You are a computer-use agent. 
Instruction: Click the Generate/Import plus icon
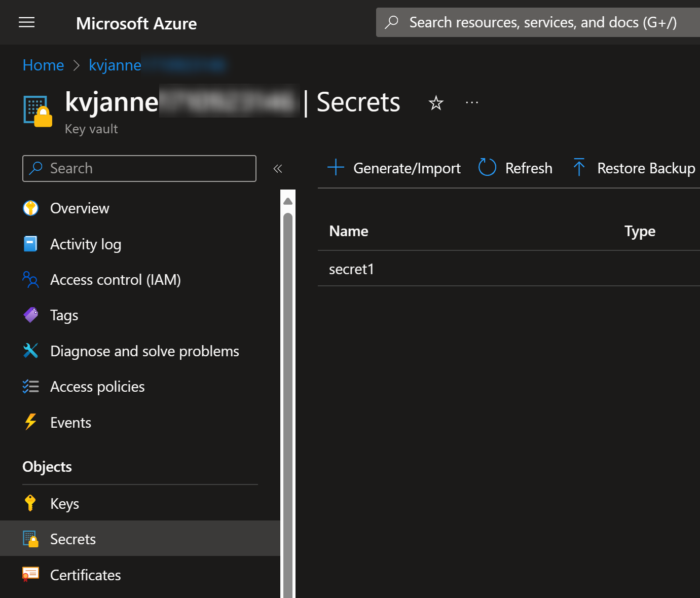[336, 167]
